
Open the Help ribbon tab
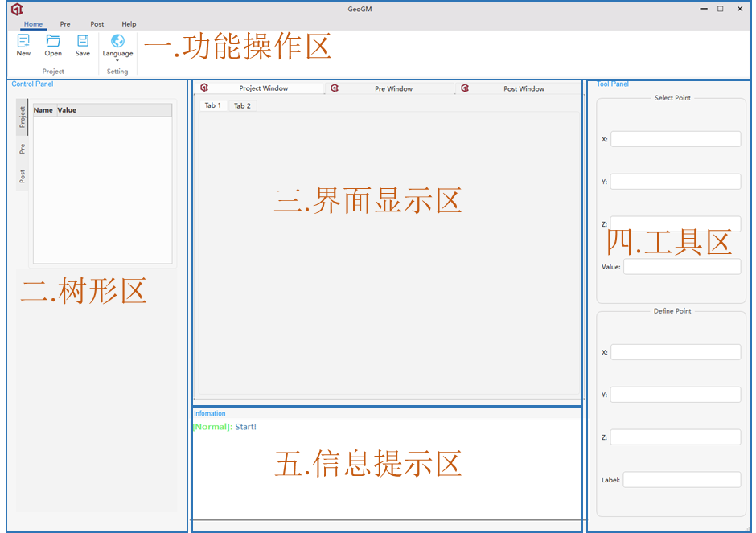click(x=129, y=24)
